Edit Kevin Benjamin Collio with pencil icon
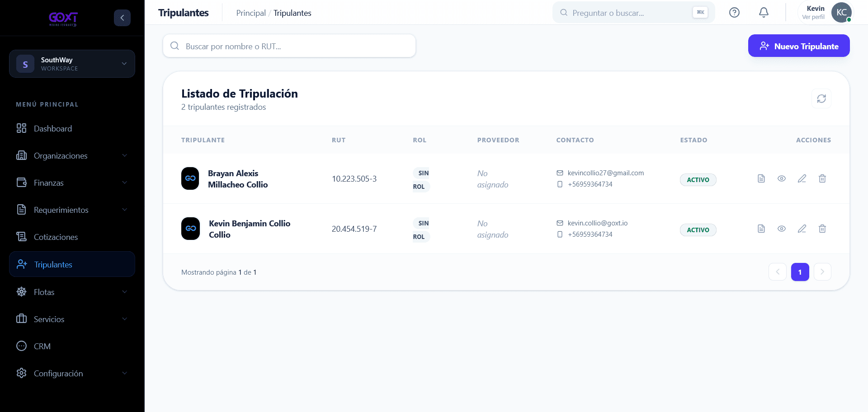Viewport: 868px width, 412px height. (802, 229)
